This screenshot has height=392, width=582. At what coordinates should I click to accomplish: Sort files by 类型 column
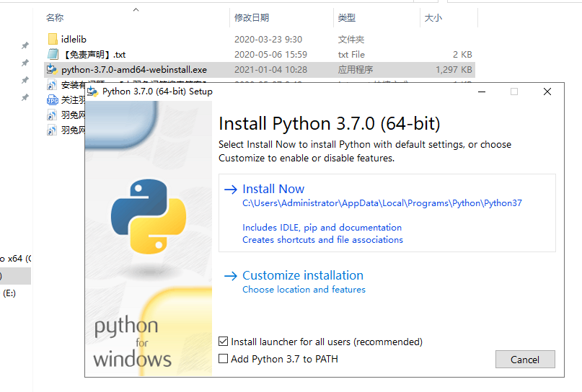point(347,17)
